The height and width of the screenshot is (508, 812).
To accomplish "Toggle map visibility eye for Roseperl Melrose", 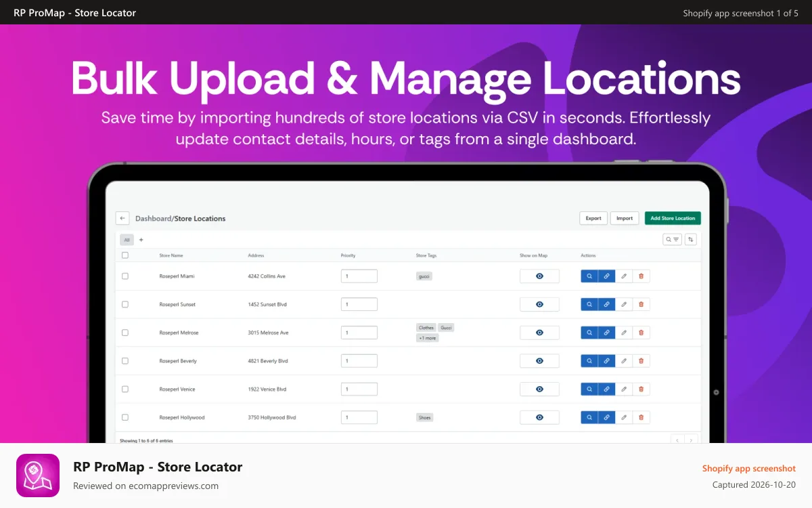I will point(539,333).
